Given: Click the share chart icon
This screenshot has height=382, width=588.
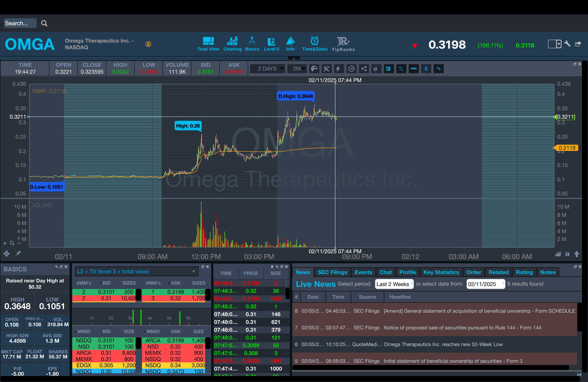Looking at the screenshot, I should click(x=364, y=69).
